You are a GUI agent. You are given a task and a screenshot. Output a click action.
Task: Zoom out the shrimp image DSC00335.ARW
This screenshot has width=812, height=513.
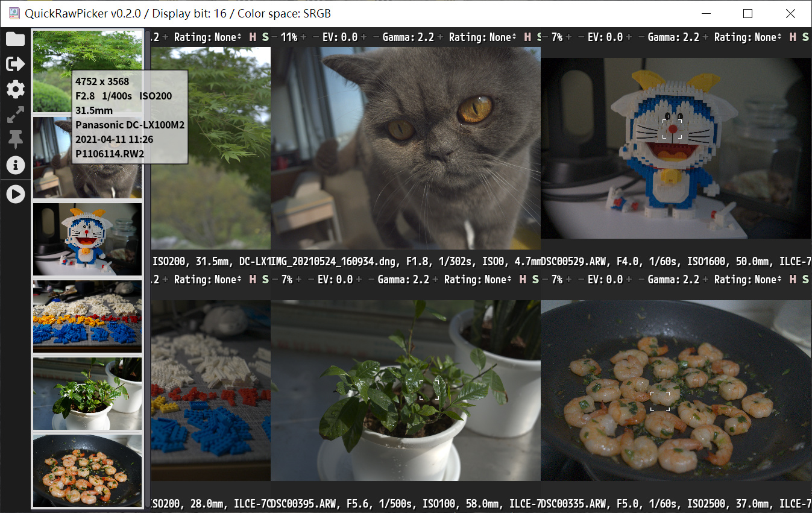pyautogui.click(x=544, y=280)
